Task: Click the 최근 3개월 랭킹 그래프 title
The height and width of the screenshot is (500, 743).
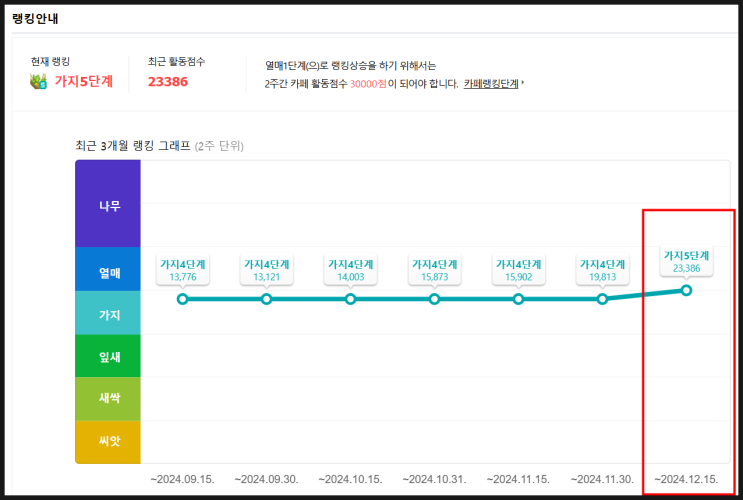Action: pyautogui.click(x=133, y=145)
